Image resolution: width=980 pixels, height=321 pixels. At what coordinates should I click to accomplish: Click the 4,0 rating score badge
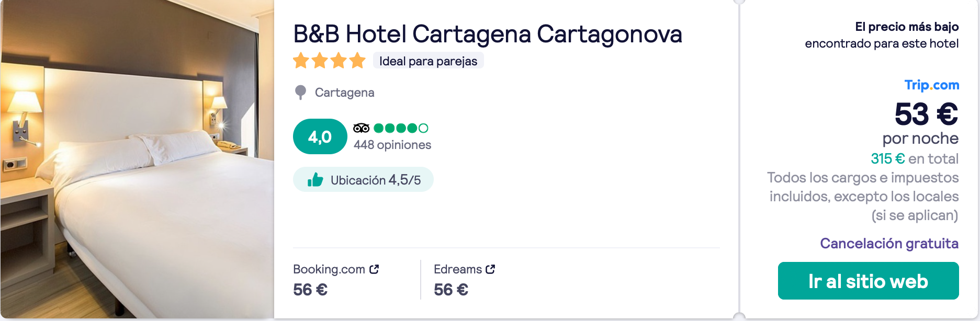point(320,136)
